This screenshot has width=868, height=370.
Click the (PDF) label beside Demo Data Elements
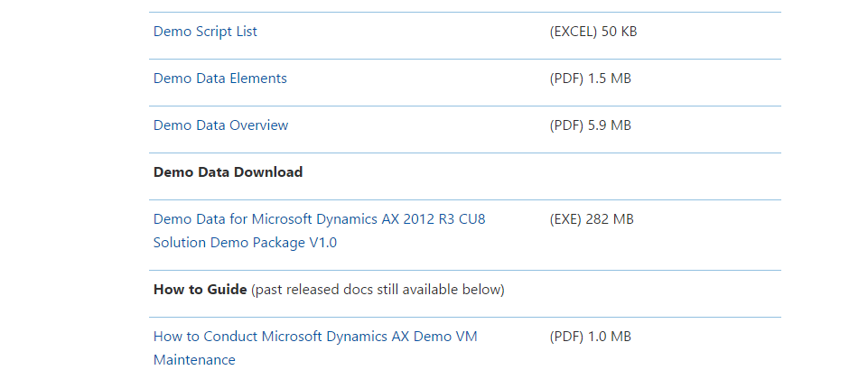[x=567, y=79]
